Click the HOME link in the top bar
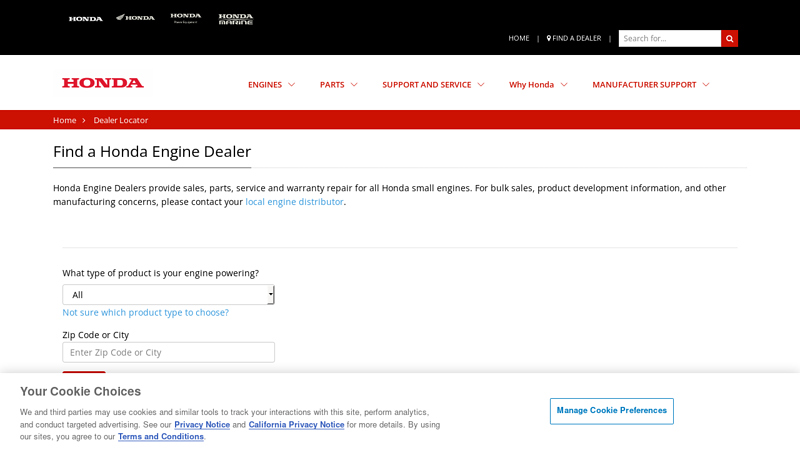The width and height of the screenshot is (800, 450). coord(518,38)
